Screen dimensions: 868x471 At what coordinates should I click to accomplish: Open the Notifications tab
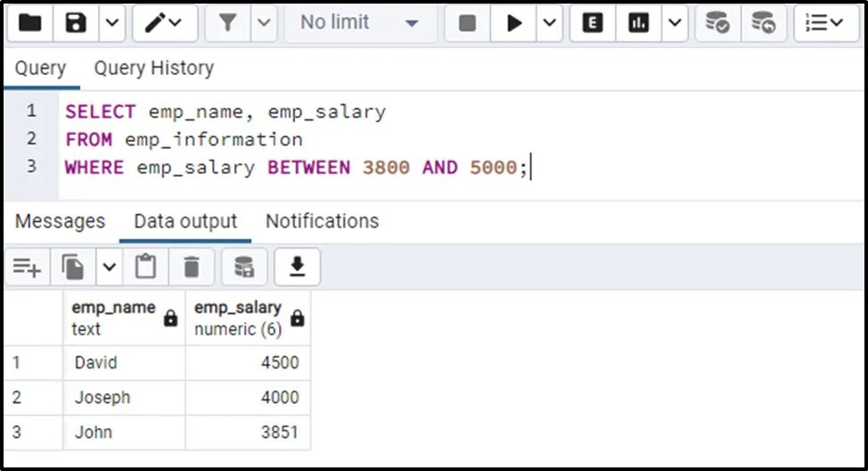coord(322,221)
